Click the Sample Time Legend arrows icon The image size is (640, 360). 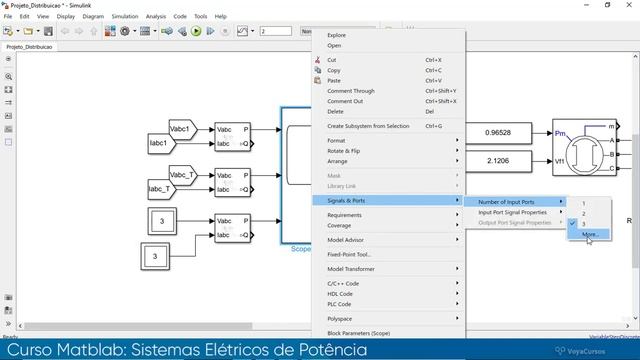[x=8, y=102]
